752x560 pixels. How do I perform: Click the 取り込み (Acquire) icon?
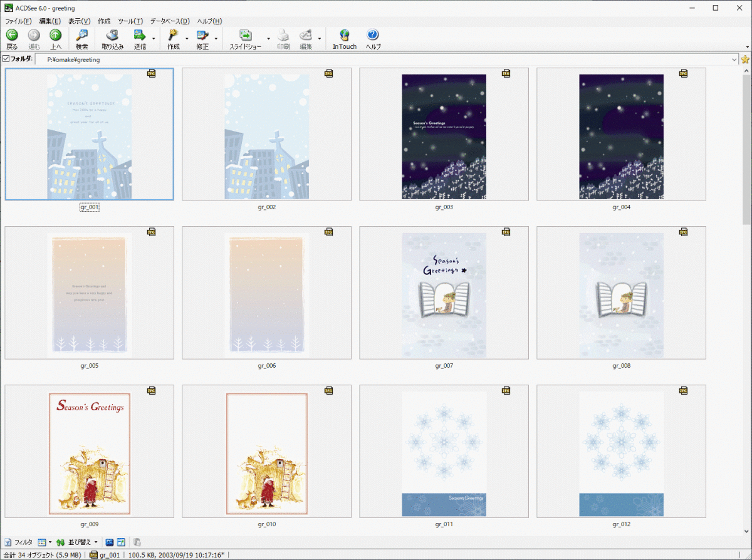click(113, 35)
